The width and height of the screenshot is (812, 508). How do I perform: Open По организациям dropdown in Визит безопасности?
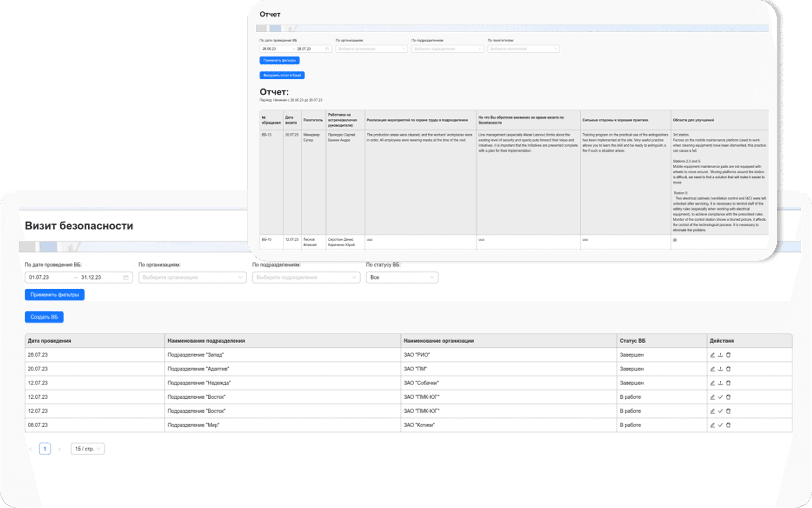[193, 277]
